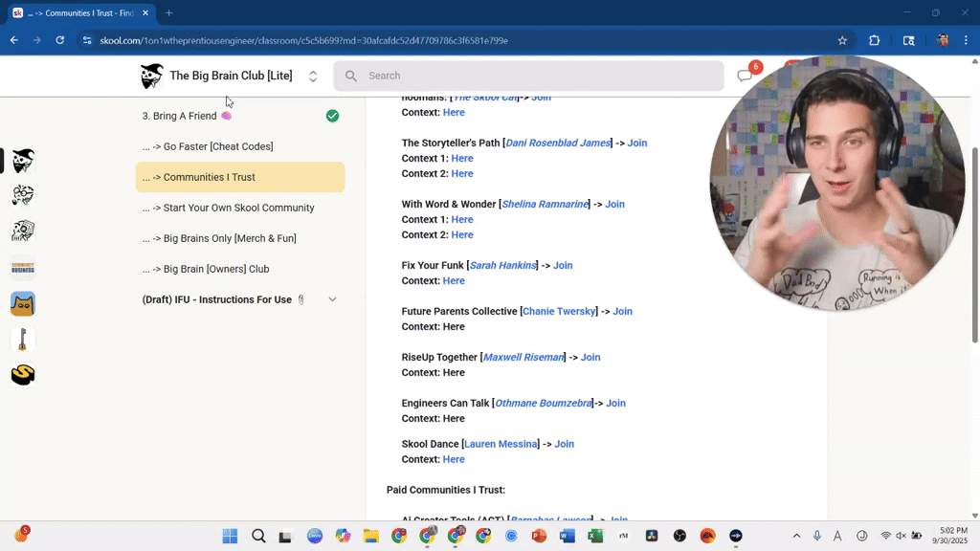Open Skool Dance context Here link
The width and height of the screenshot is (980, 551).
(x=454, y=459)
